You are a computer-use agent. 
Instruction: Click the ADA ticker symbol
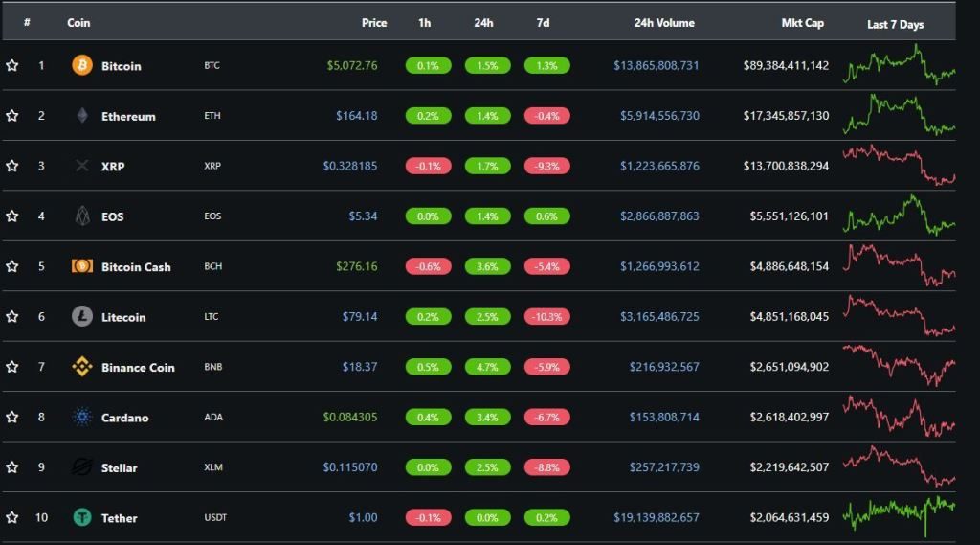[213, 417]
